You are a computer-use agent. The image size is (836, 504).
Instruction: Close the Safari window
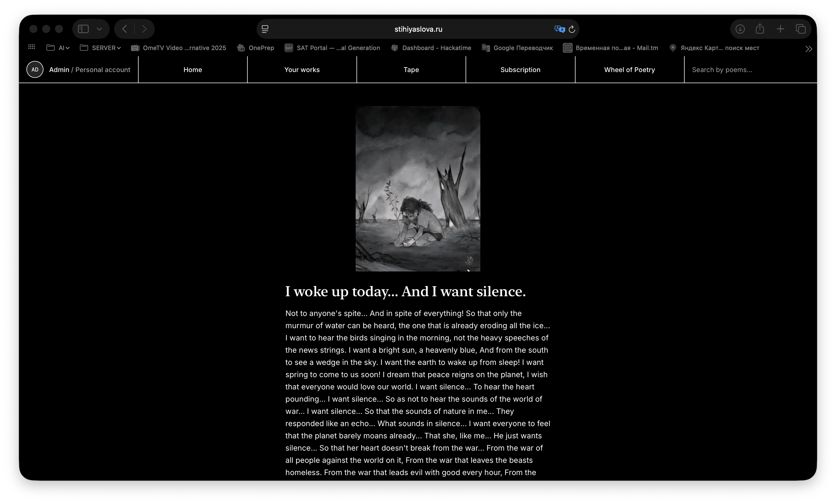click(x=33, y=29)
